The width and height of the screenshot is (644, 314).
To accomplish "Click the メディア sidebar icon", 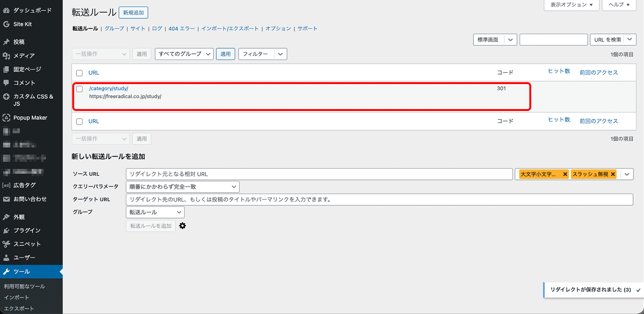I will 6,56.
